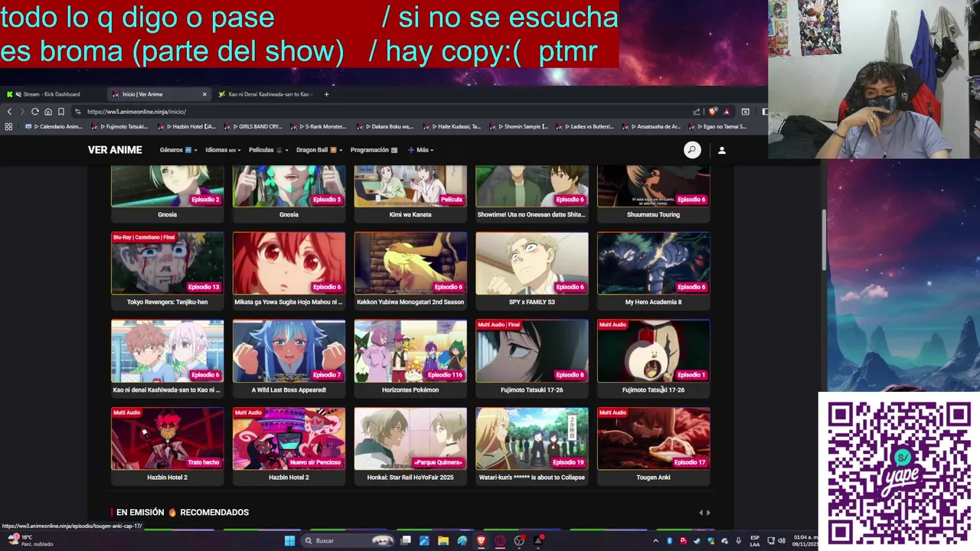Click the Opera GX taskbar icon
This screenshot has height=551, width=980.
[501, 540]
